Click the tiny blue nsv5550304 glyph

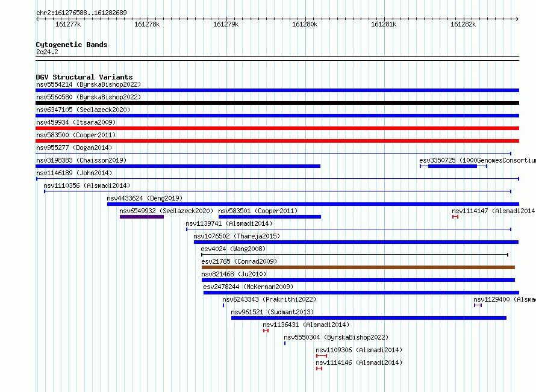point(285,343)
